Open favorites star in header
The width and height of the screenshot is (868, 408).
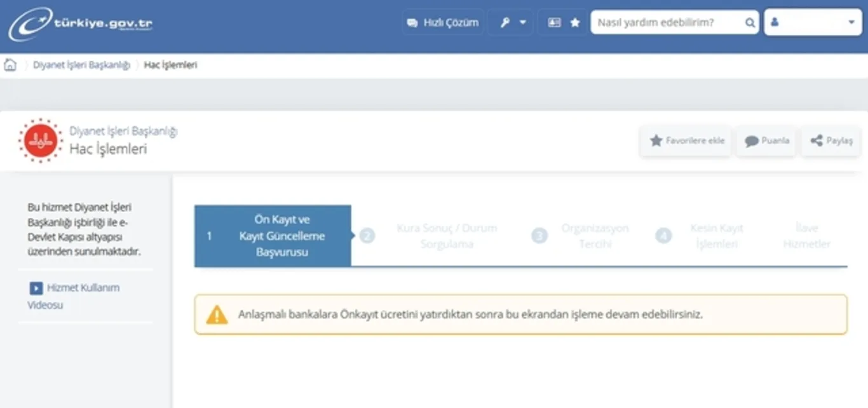click(575, 22)
